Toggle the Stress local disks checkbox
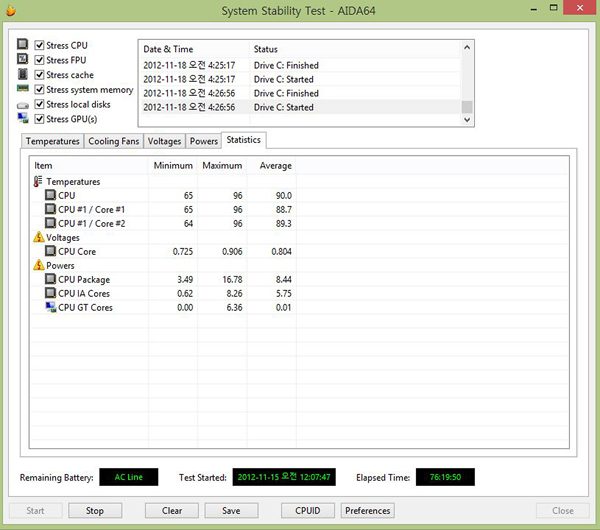Image resolution: width=600 pixels, height=530 pixels. 39,104
